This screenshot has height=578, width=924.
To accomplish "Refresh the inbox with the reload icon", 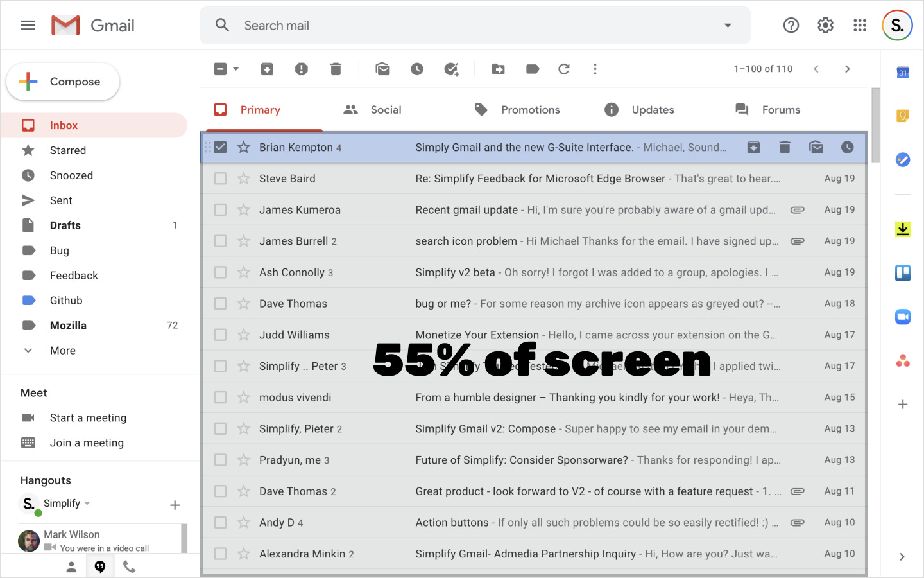I will (x=564, y=69).
